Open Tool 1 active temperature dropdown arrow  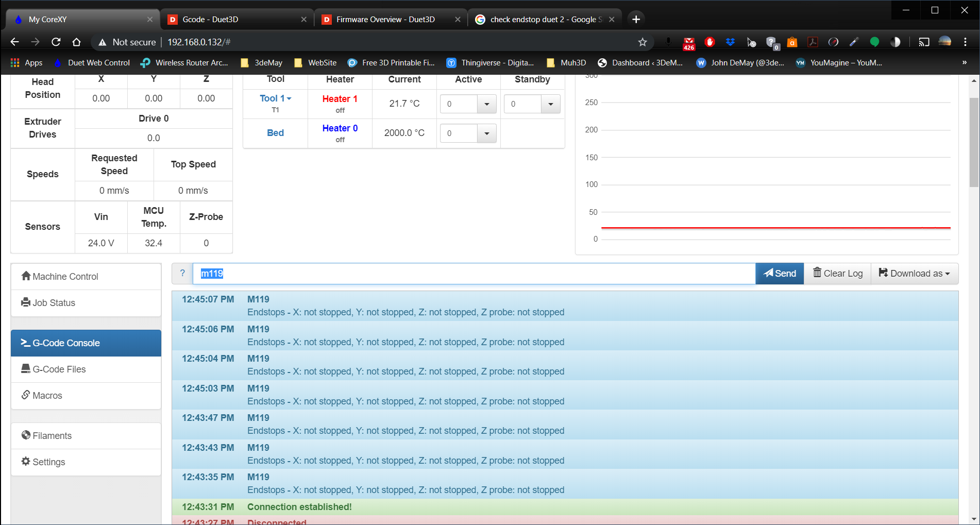487,104
